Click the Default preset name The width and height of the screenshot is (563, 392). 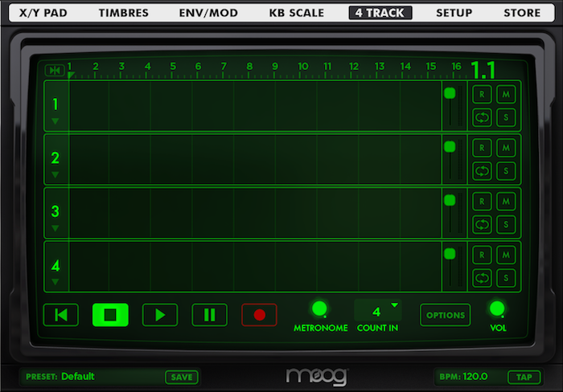(x=78, y=377)
